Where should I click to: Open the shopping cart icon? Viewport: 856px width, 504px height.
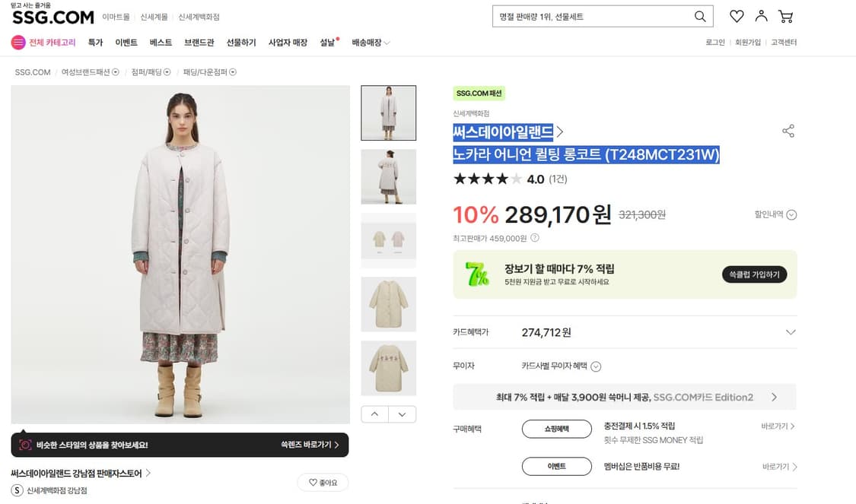pyautogui.click(x=785, y=15)
